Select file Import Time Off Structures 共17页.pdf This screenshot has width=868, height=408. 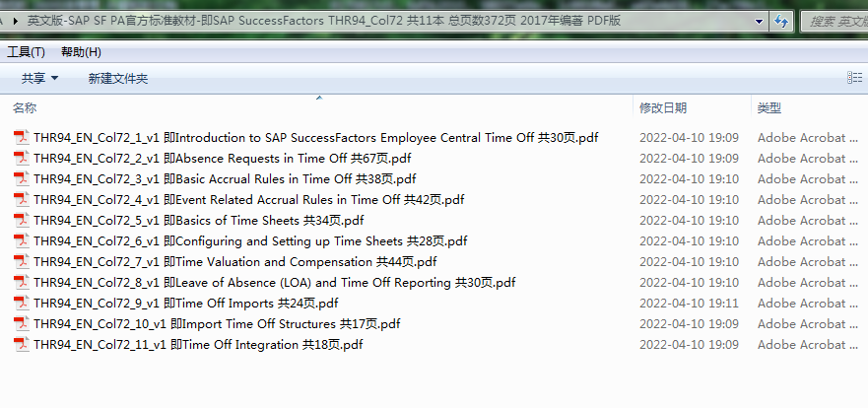pos(217,323)
